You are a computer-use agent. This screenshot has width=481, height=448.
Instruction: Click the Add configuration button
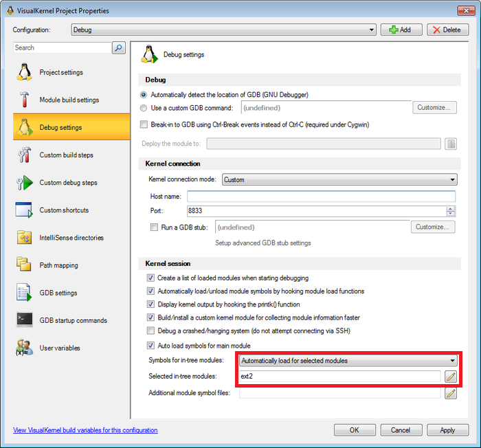pos(401,30)
